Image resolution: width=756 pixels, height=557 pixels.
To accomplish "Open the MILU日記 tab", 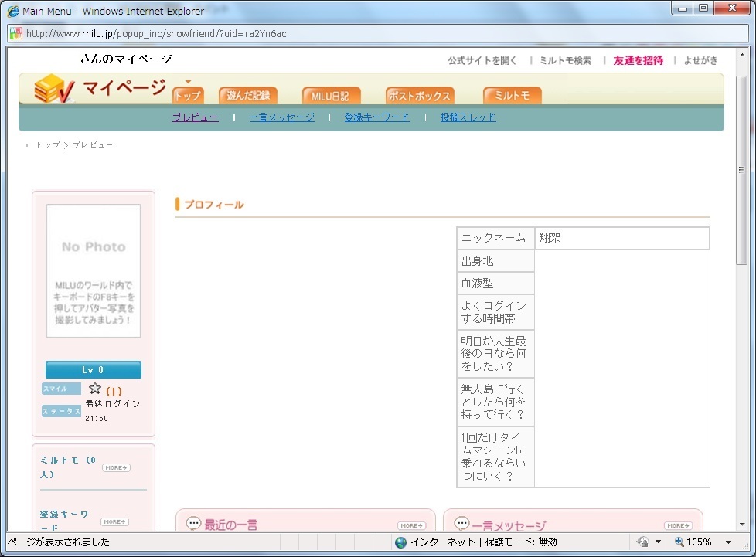I will click(330, 96).
